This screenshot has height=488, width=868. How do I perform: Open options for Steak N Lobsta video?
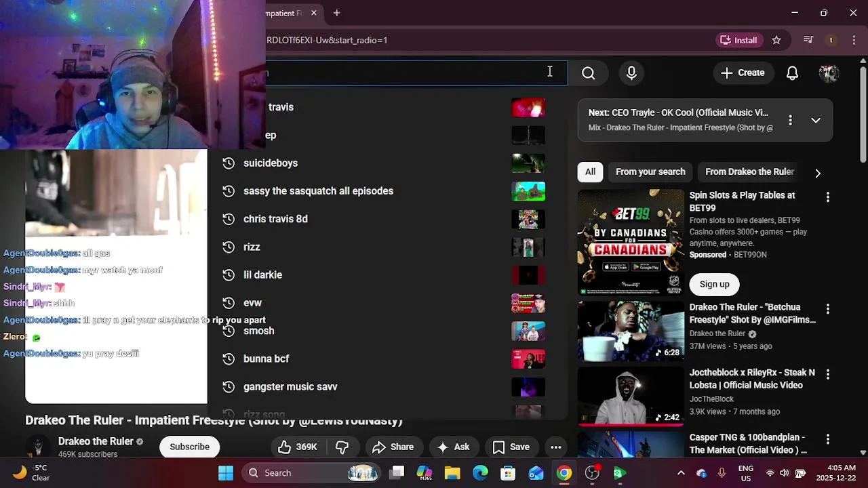(x=827, y=374)
